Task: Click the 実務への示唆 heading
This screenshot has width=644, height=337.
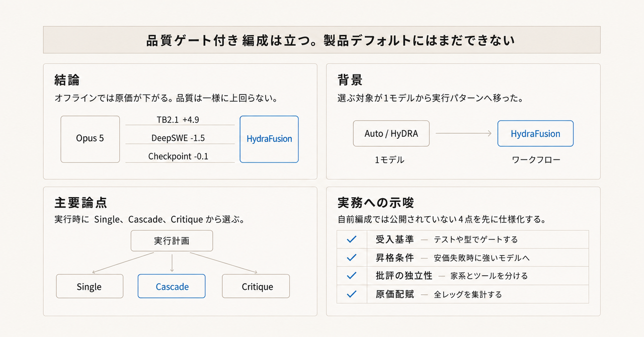Action: tap(376, 203)
